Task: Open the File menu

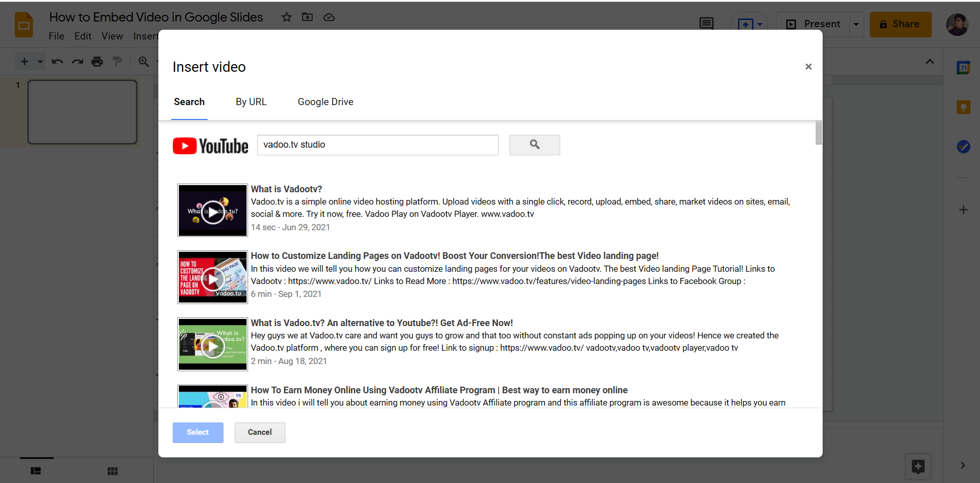Action: tap(56, 36)
